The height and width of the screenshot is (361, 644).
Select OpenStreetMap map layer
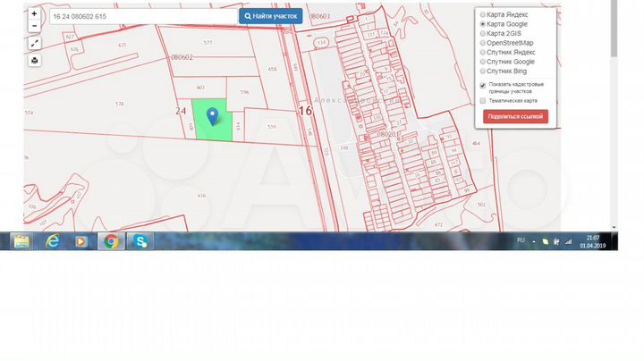pos(483,43)
